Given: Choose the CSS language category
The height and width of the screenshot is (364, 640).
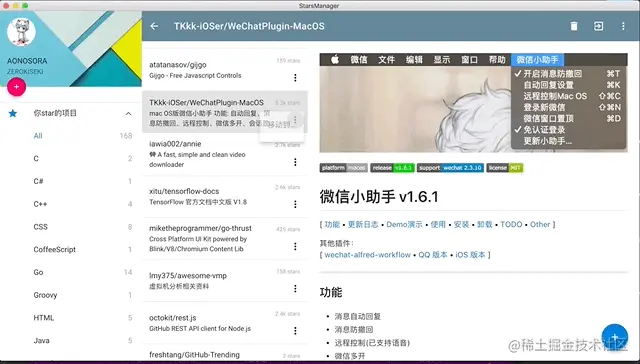Looking at the screenshot, I should [x=71, y=226].
